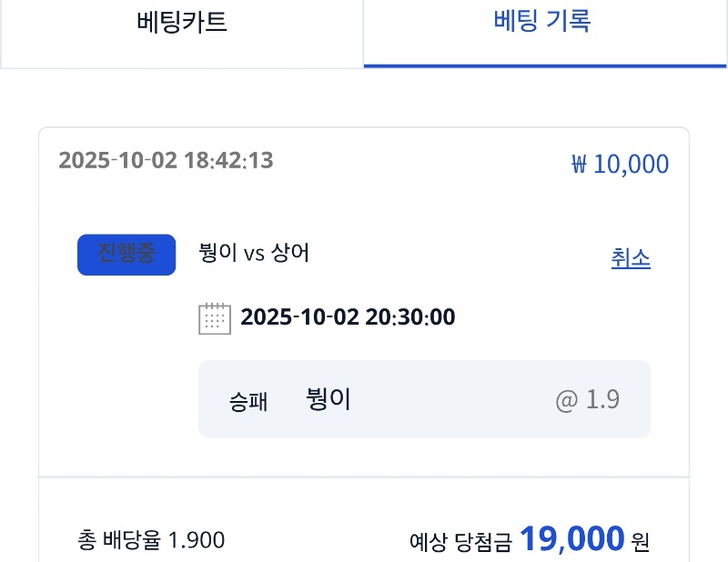Switch to the 베팅카트 tab
The height and width of the screenshot is (562, 728).
click(182, 23)
